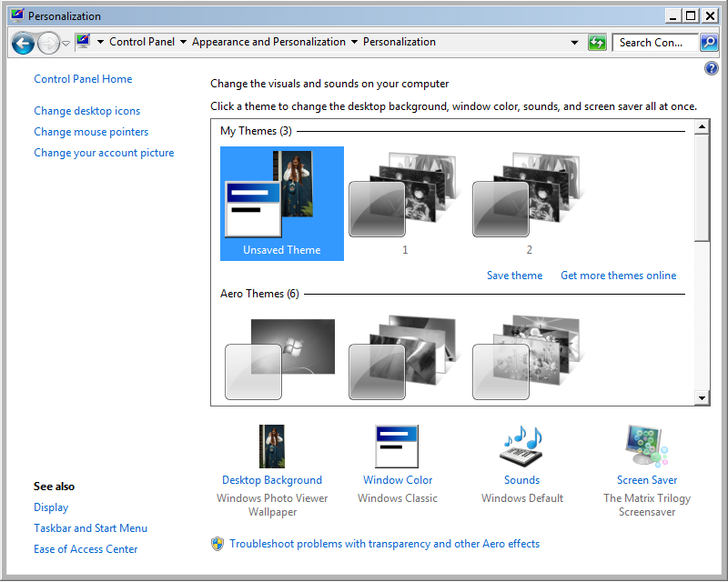Open the Window Color link
728x582 pixels.
398,480
